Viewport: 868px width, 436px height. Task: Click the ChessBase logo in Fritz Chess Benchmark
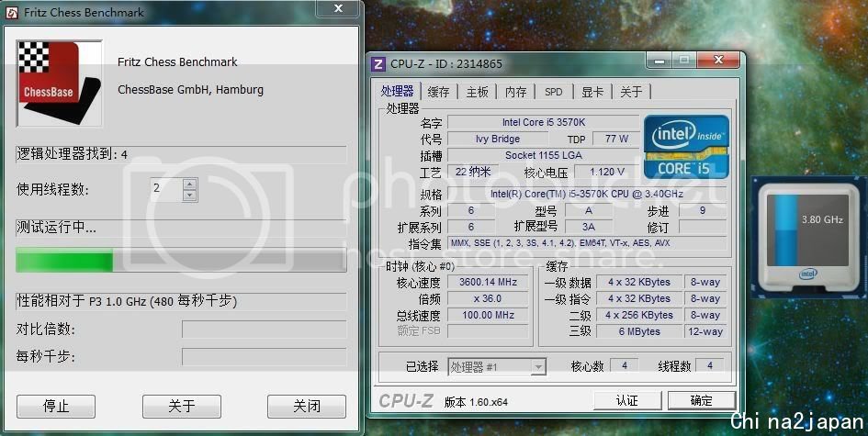(60, 84)
